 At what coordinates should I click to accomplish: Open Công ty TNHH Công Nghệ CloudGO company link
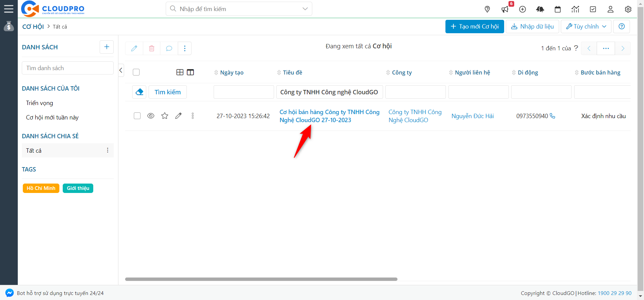[415, 116]
